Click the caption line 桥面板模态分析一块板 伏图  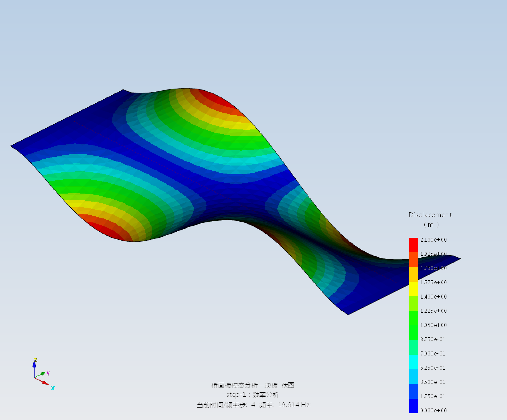tap(253, 385)
